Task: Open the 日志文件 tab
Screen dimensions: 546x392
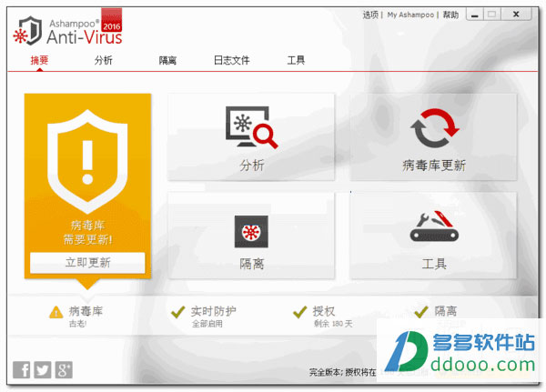Action: pos(231,60)
